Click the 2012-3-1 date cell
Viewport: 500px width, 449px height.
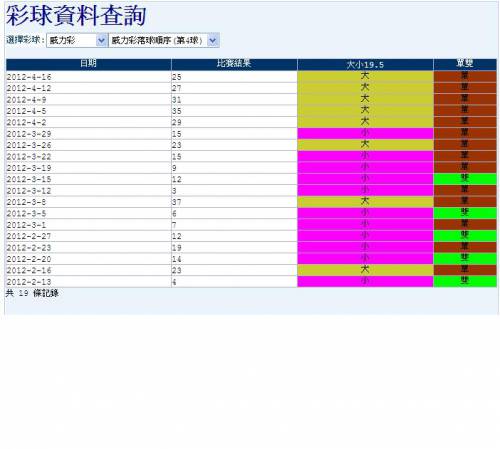(88, 225)
